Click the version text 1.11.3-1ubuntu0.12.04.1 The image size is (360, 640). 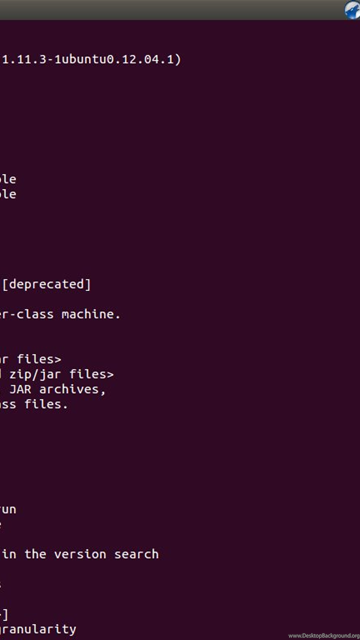pos(89,60)
